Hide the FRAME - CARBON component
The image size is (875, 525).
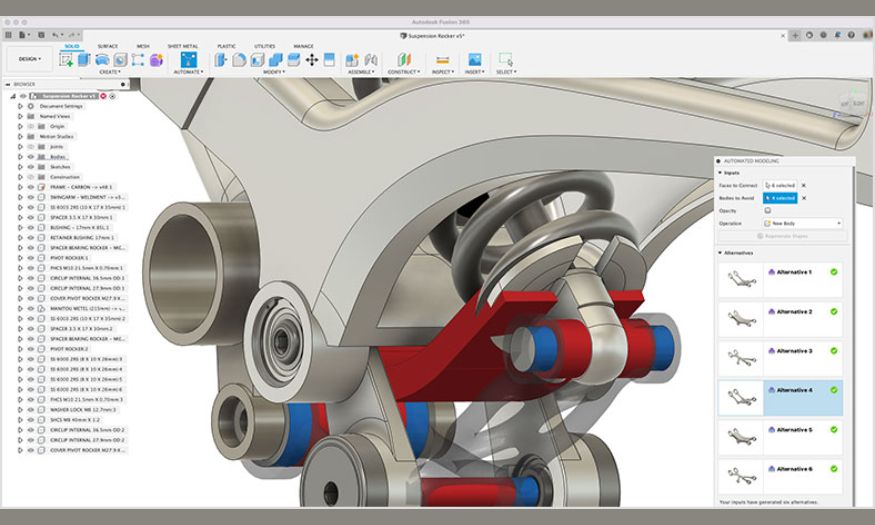pos(31,187)
